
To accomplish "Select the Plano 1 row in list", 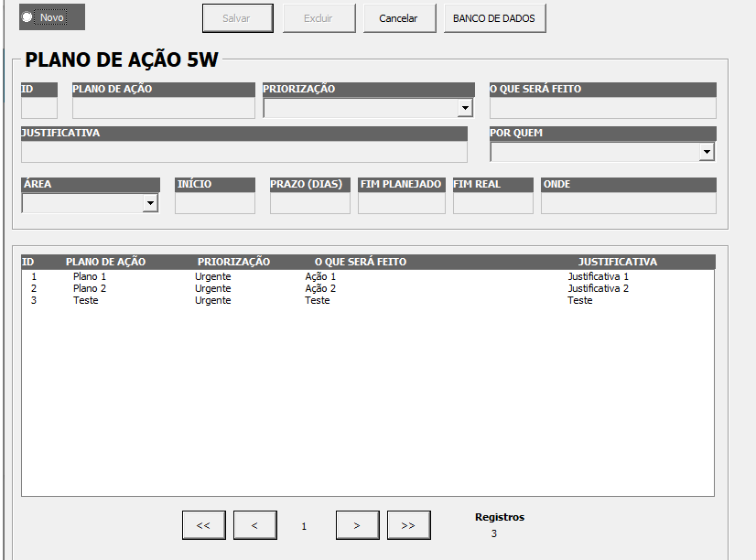I will point(90,276).
